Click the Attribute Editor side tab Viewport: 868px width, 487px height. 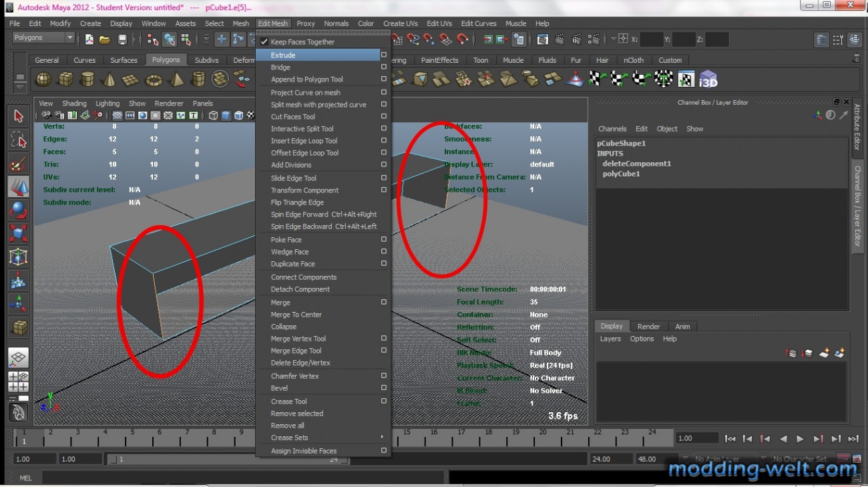coord(857,127)
